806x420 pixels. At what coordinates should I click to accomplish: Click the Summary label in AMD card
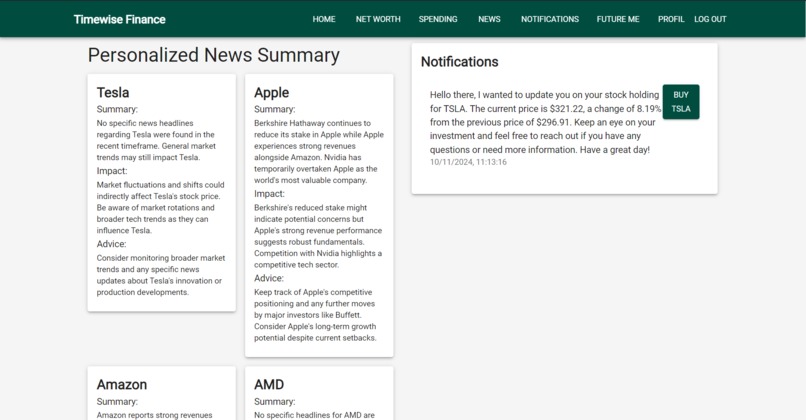(x=274, y=401)
